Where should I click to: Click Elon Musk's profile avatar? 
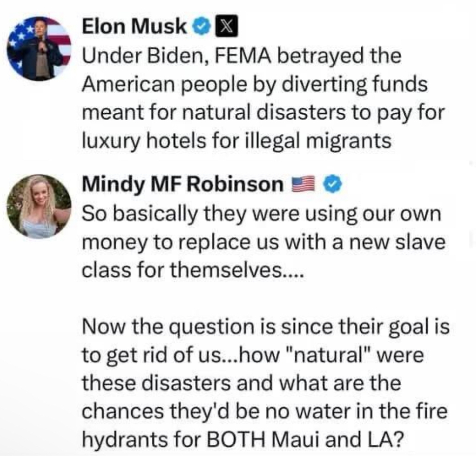pos(40,48)
